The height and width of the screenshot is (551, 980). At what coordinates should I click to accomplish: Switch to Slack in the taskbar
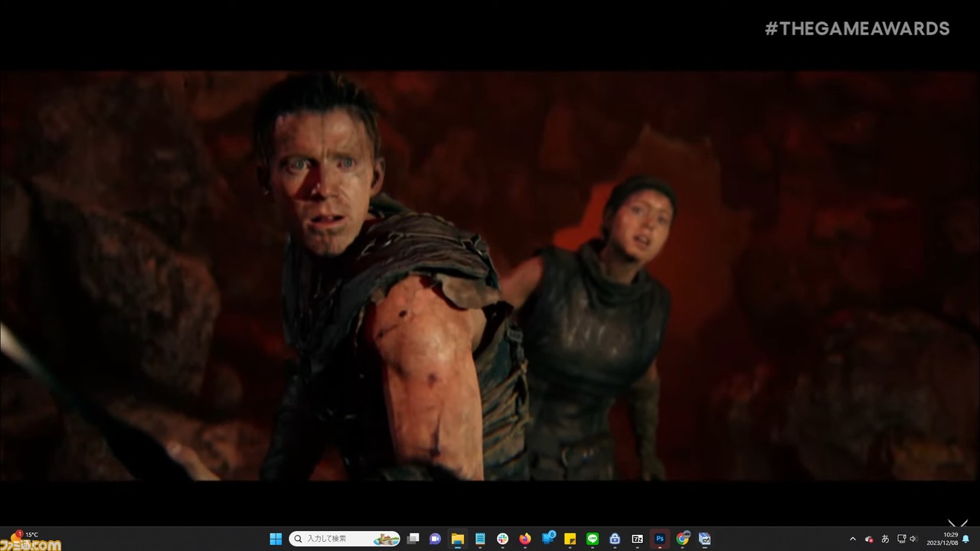[x=502, y=539]
